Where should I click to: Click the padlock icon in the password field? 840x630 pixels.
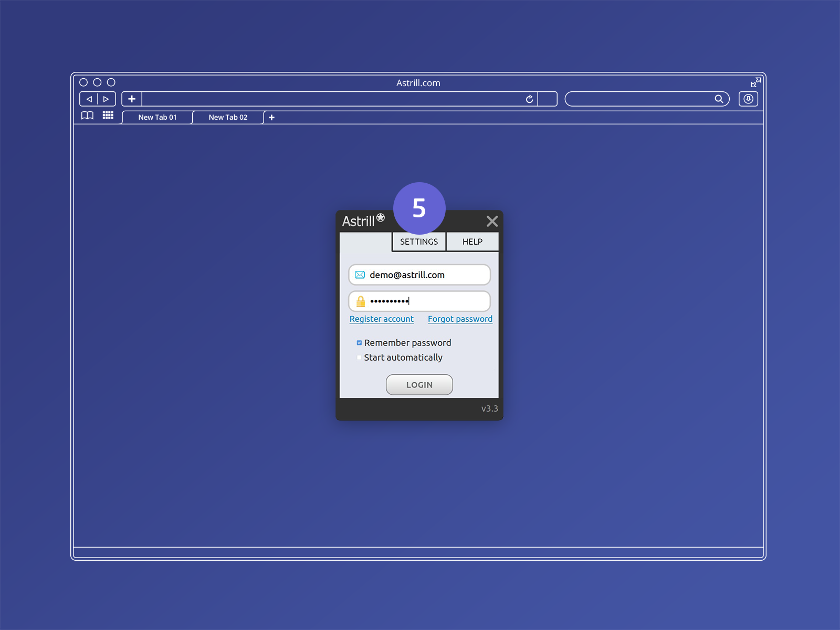tap(361, 301)
